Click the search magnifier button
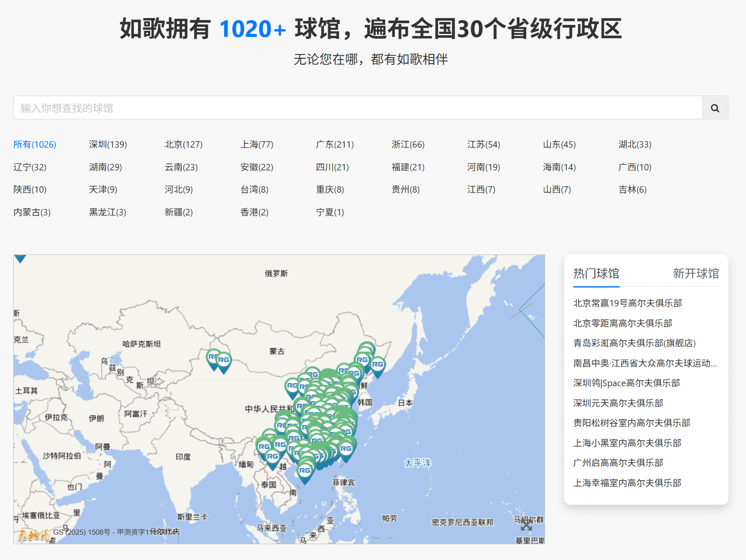The height and width of the screenshot is (560, 746). coord(715,108)
